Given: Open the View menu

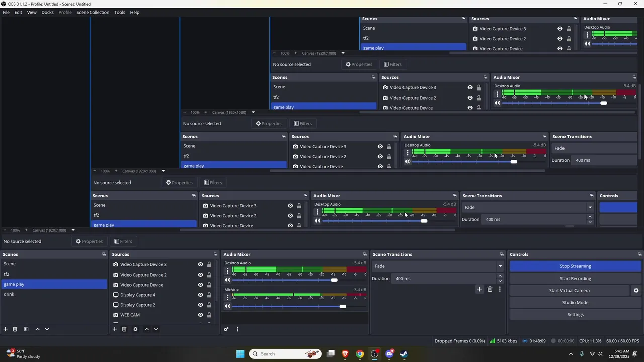Looking at the screenshot, I should pos(32,12).
